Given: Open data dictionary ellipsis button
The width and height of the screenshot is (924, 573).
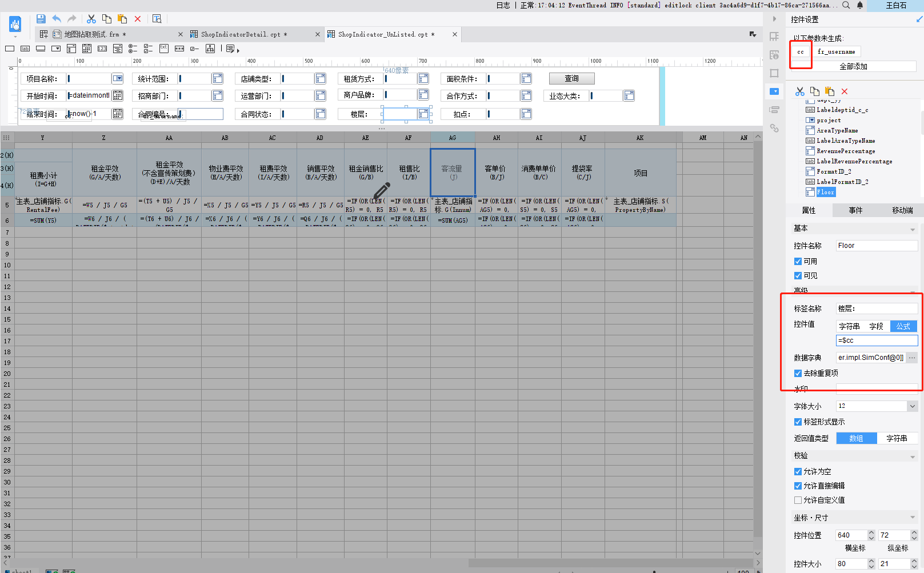Looking at the screenshot, I should point(912,358).
